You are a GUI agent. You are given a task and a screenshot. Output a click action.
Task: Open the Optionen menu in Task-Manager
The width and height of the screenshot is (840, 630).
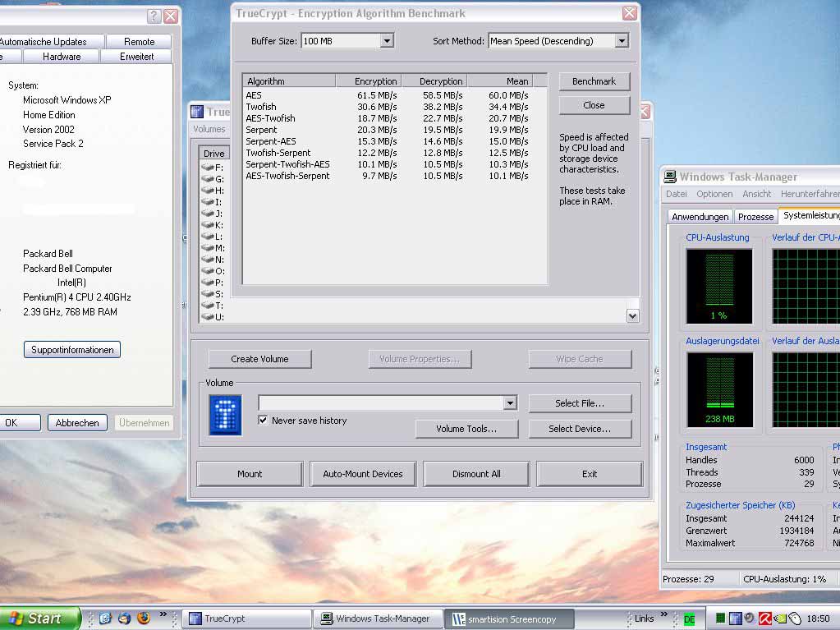pos(714,194)
